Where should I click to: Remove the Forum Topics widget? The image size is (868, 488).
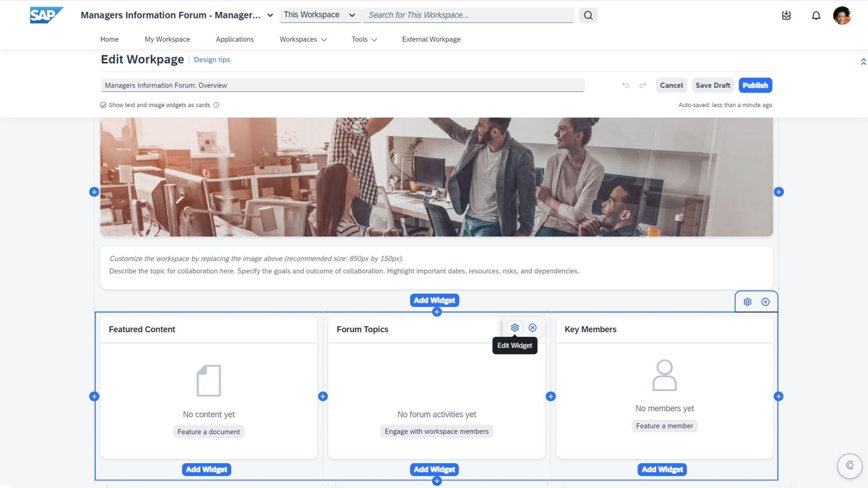point(533,328)
